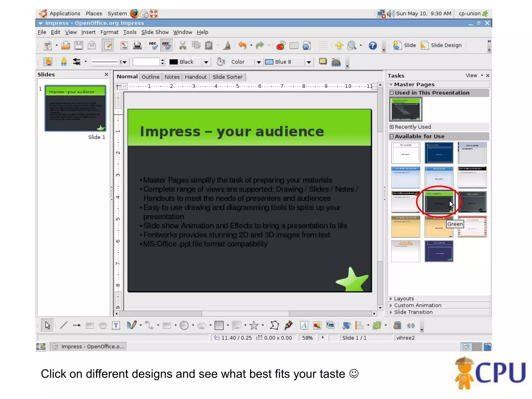
Task: Select the Rectangle drawing tool
Action: 90,325
